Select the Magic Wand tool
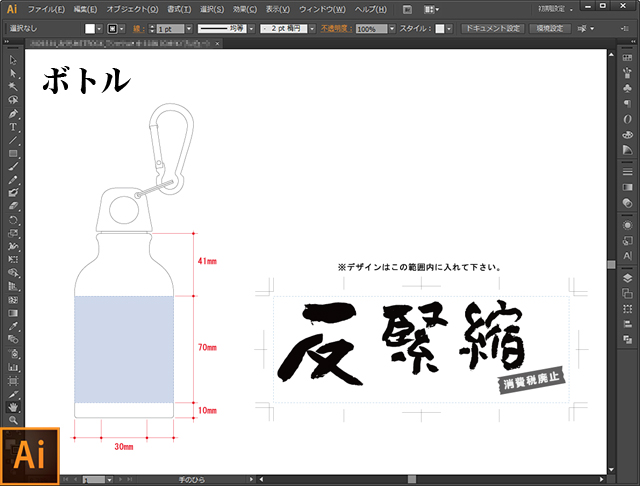This screenshot has width=640, height=486. coord(14,87)
